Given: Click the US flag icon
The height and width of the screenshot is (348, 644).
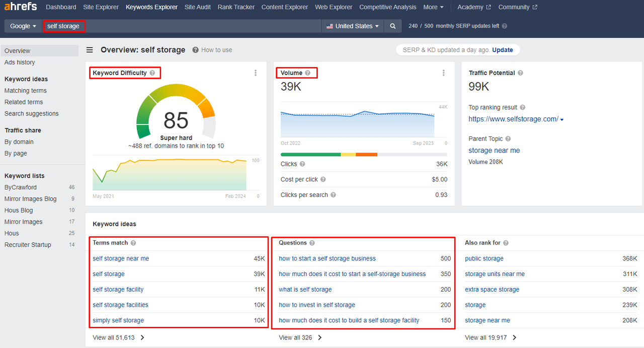Looking at the screenshot, I should (x=330, y=26).
